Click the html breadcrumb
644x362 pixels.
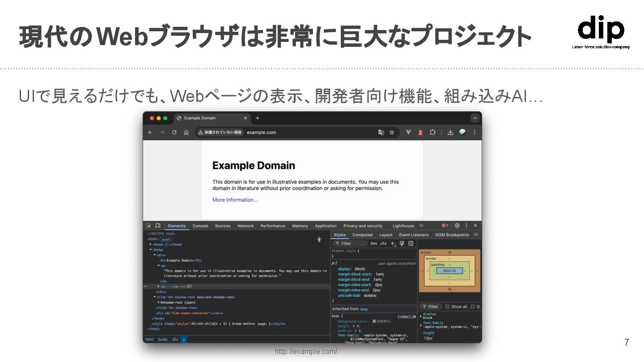[149, 340]
